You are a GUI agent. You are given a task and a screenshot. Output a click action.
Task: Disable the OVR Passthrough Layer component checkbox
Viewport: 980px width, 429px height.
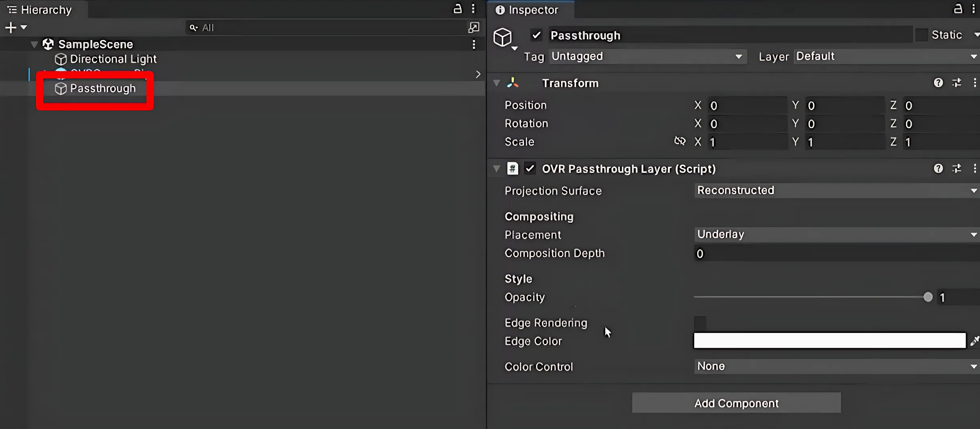tap(530, 168)
